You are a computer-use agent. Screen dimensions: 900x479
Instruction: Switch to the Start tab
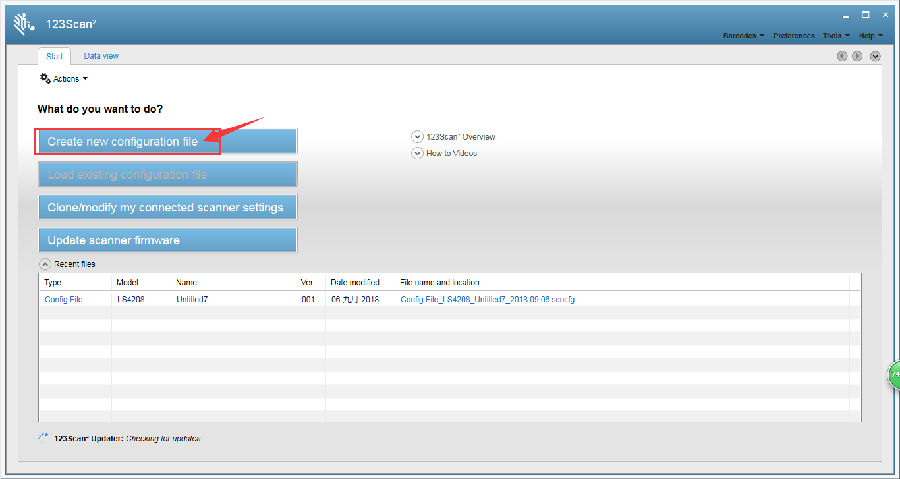point(55,56)
